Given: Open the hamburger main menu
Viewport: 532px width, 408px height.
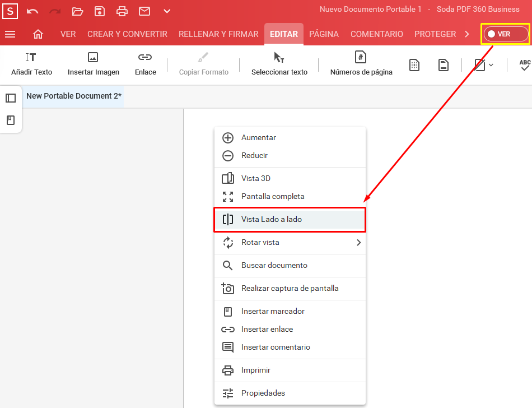Looking at the screenshot, I should (x=10, y=34).
